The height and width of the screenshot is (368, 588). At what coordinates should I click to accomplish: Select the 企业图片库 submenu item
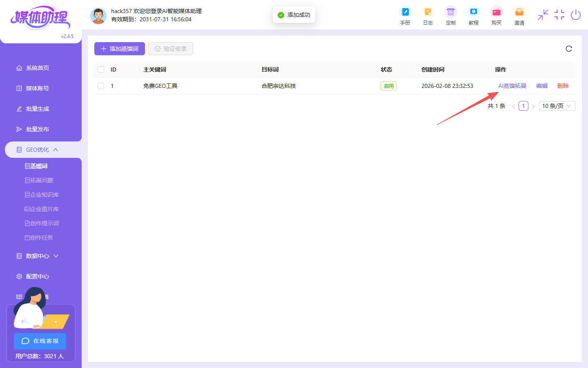[x=42, y=209]
